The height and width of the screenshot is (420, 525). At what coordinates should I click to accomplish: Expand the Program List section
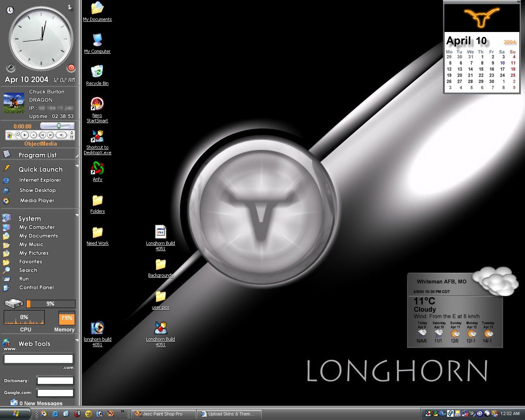pyautogui.click(x=77, y=155)
